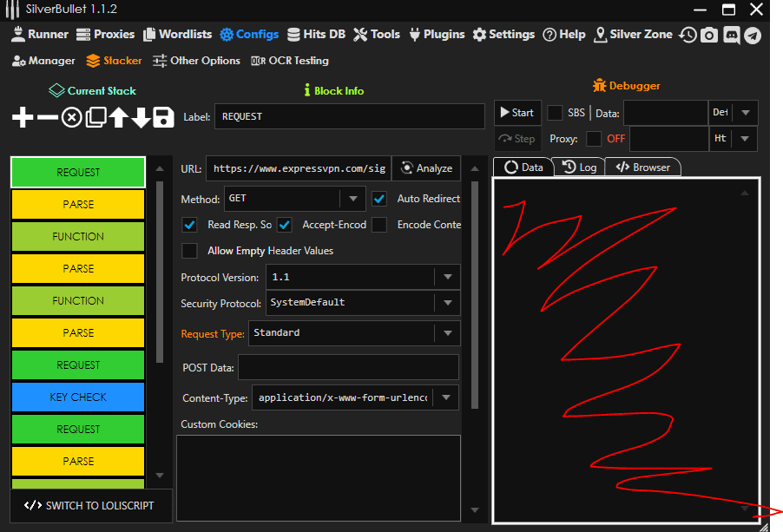Toggle the Proxy checkbox in debugger
This screenshot has width=783, height=532.
pyautogui.click(x=594, y=139)
